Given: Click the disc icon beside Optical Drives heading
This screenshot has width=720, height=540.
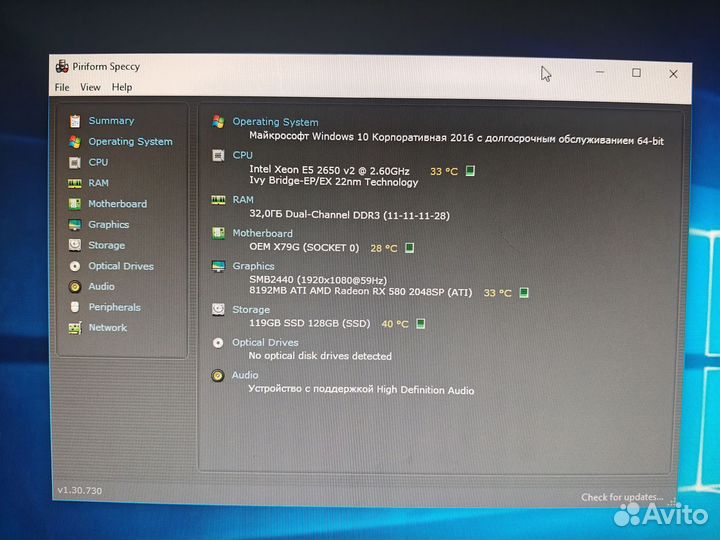Looking at the screenshot, I should (218, 343).
